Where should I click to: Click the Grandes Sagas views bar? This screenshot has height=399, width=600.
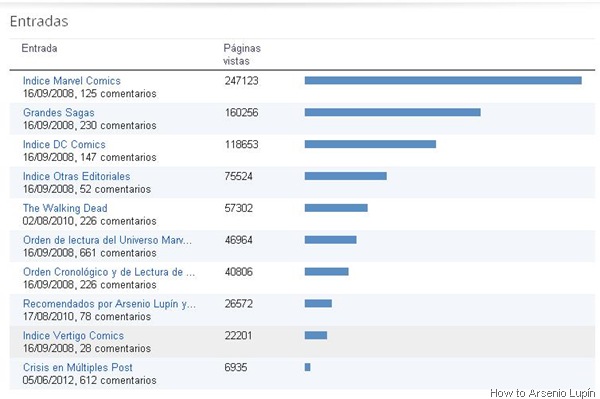393,112
